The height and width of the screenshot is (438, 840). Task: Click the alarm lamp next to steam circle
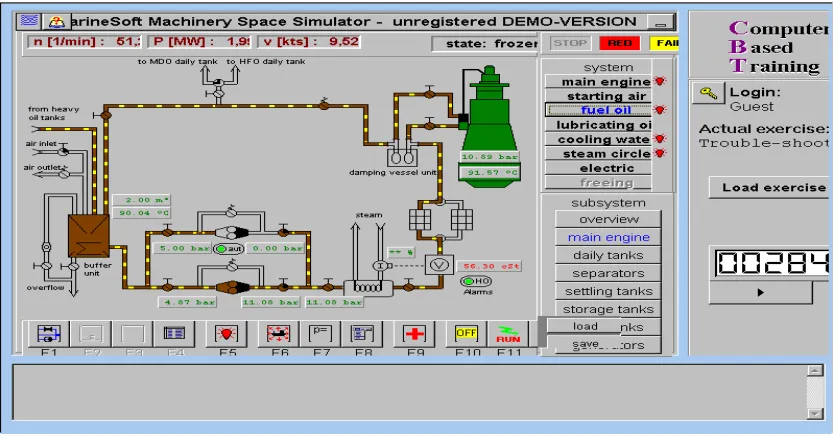[x=660, y=153]
